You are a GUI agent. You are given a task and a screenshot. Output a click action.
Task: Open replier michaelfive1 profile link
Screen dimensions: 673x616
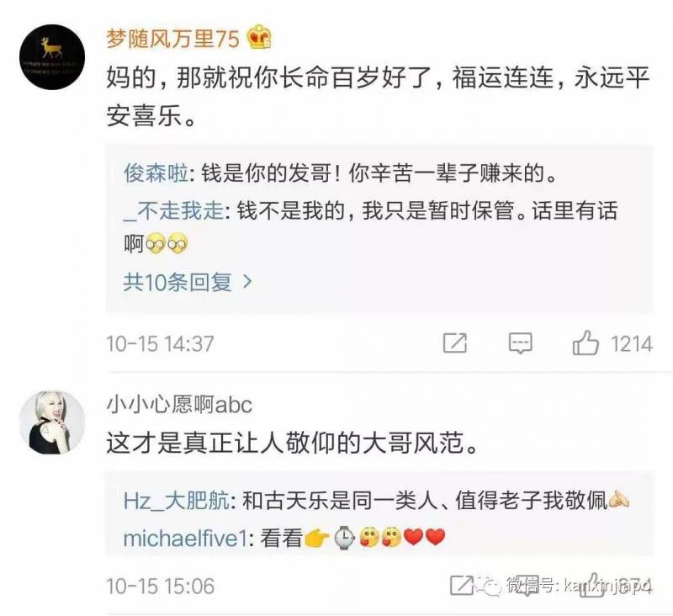[185, 538]
